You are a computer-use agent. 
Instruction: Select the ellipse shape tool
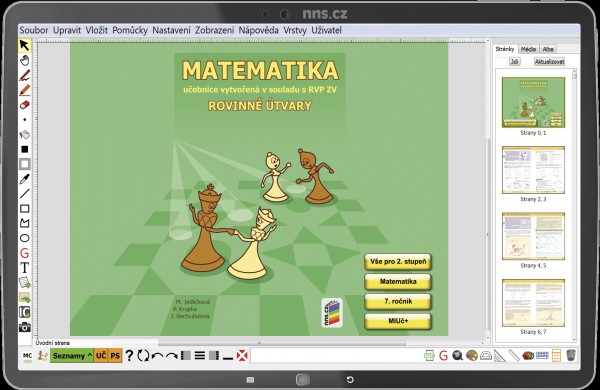click(24, 238)
